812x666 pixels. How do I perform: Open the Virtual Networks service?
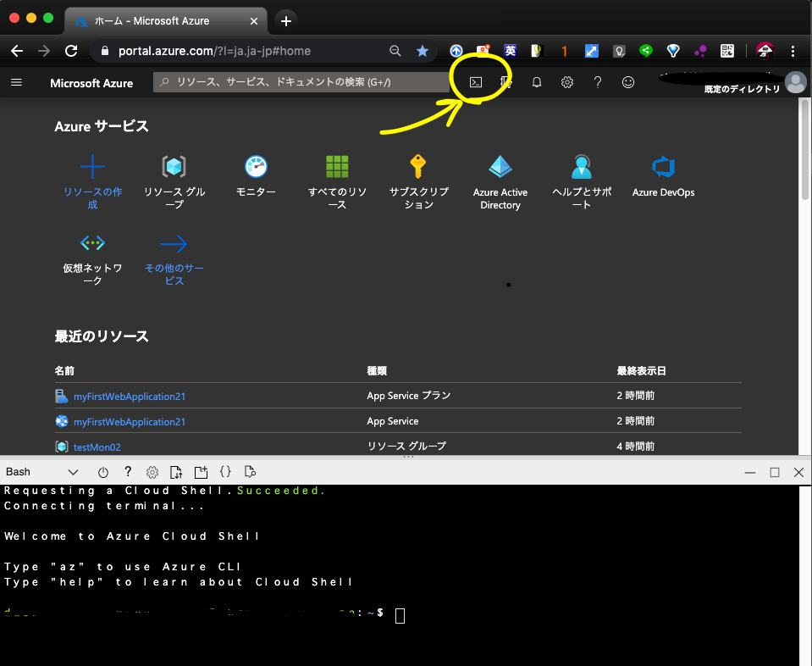pos(92,243)
